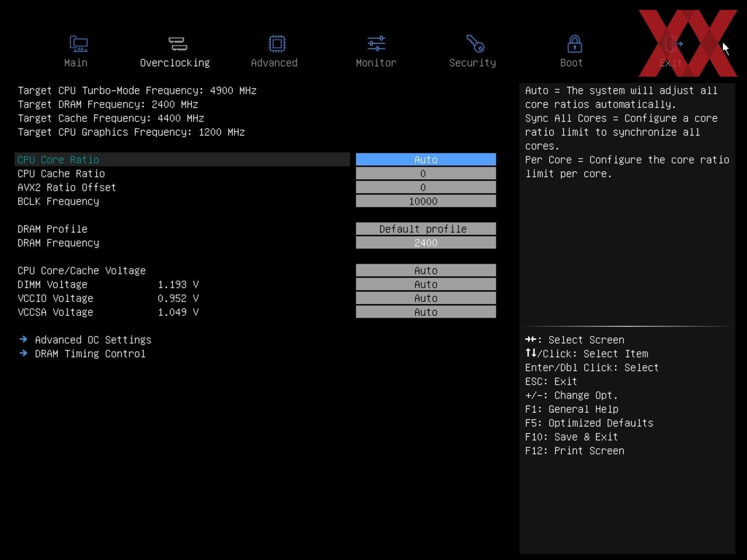Screen dimensions: 747x560
Task: Click the BCLK Frequency 10000 field
Action: [x=426, y=201]
